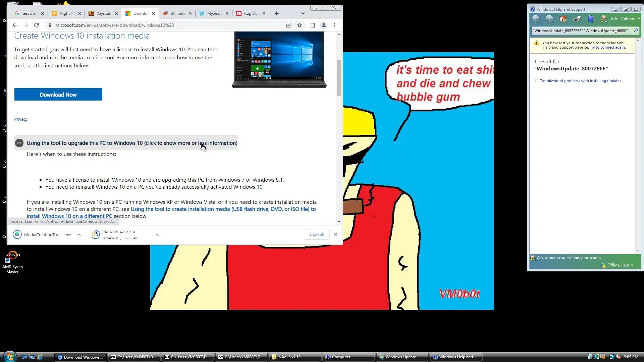
Task: Open Browse Help blue book icon
Action: [591, 19]
